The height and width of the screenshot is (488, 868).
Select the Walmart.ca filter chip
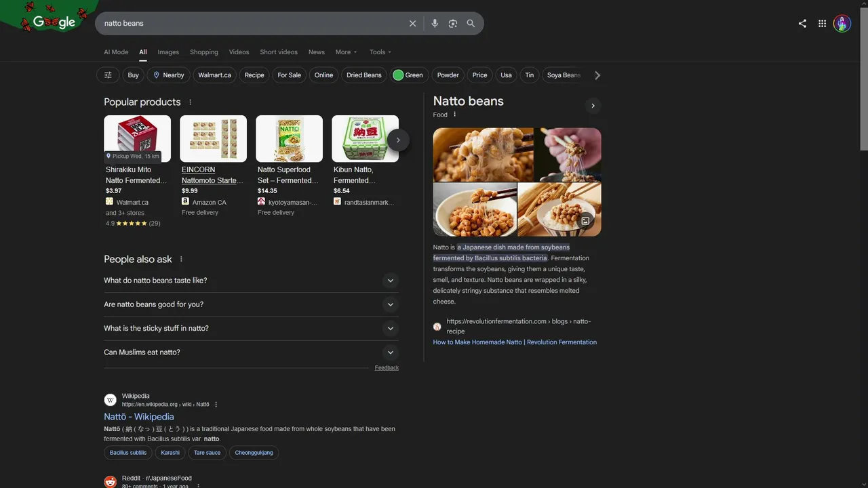[x=214, y=75]
